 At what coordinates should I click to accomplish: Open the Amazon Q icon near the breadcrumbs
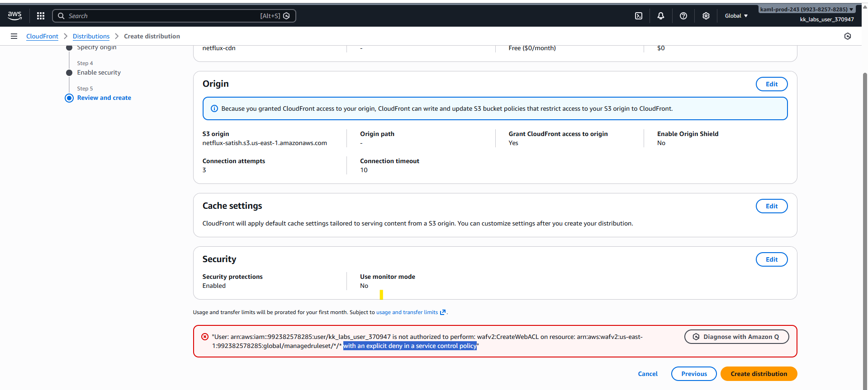click(848, 36)
